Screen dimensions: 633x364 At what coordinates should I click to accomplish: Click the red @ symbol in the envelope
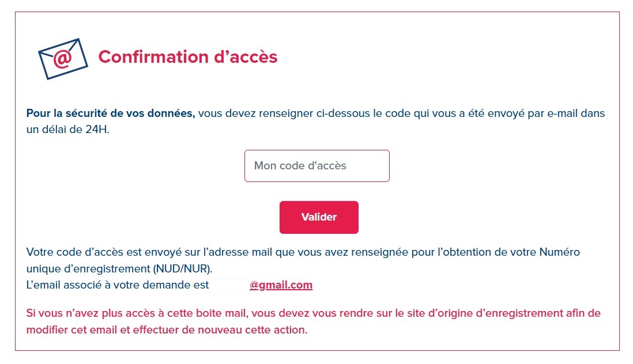tap(63, 59)
